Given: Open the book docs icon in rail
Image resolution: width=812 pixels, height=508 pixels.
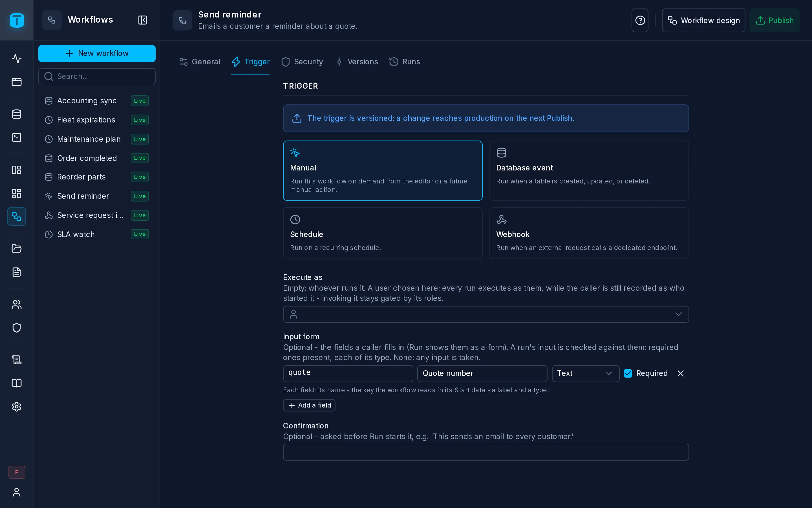Looking at the screenshot, I should pyautogui.click(x=16, y=383).
